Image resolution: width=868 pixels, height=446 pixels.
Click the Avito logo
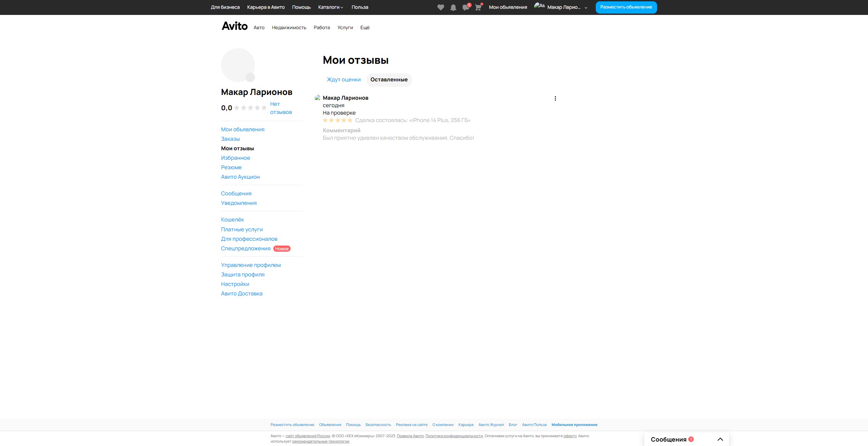[x=235, y=26]
